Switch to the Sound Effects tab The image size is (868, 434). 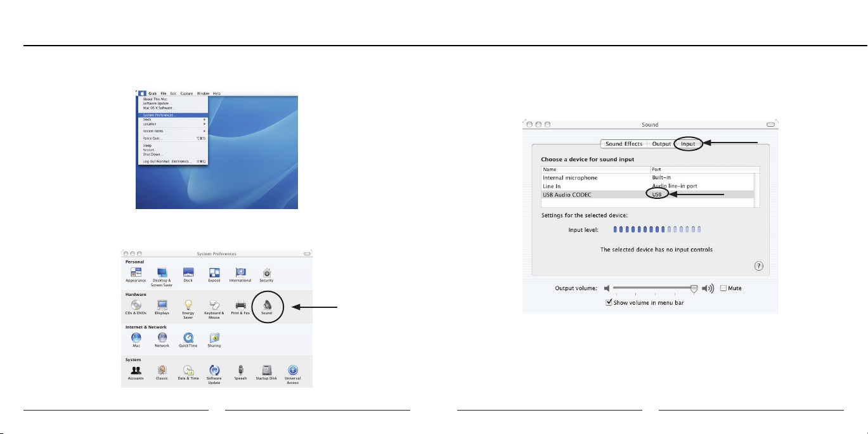pos(624,144)
